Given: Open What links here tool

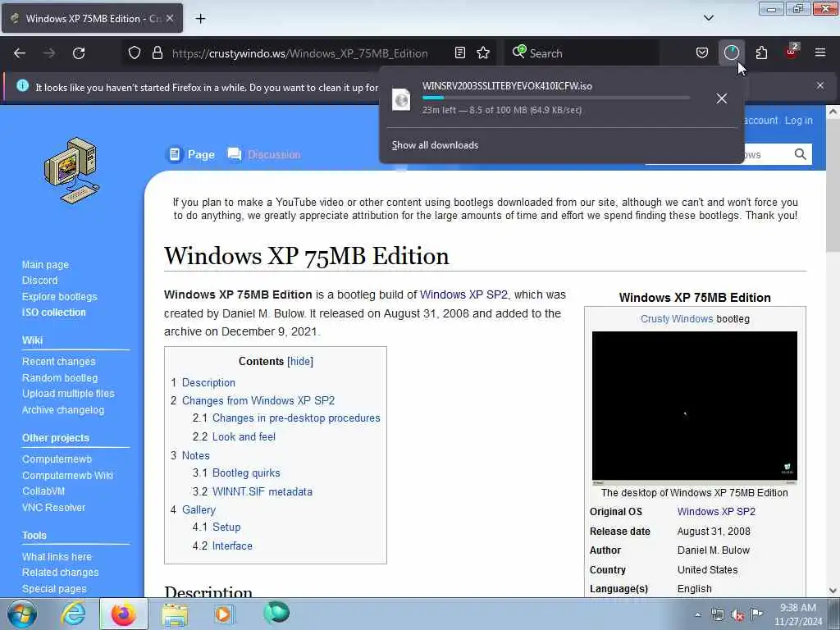Looking at the screenshot, I should click(57, 557).
